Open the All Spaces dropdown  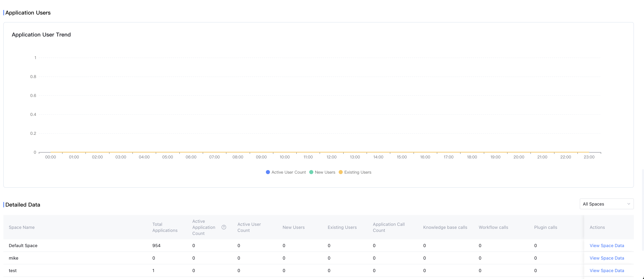click(x=602, y=204)
